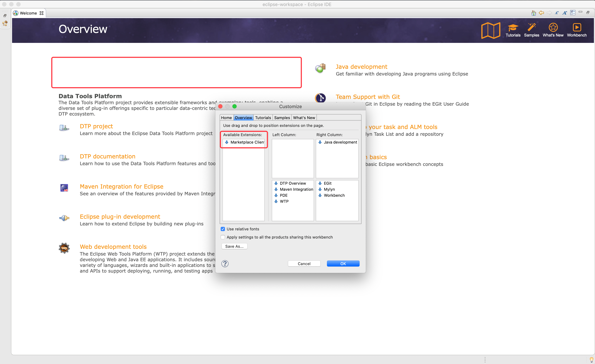Cancel the Customize dialog
This screenshot has height=364, width=595.
tap(304, 263)
